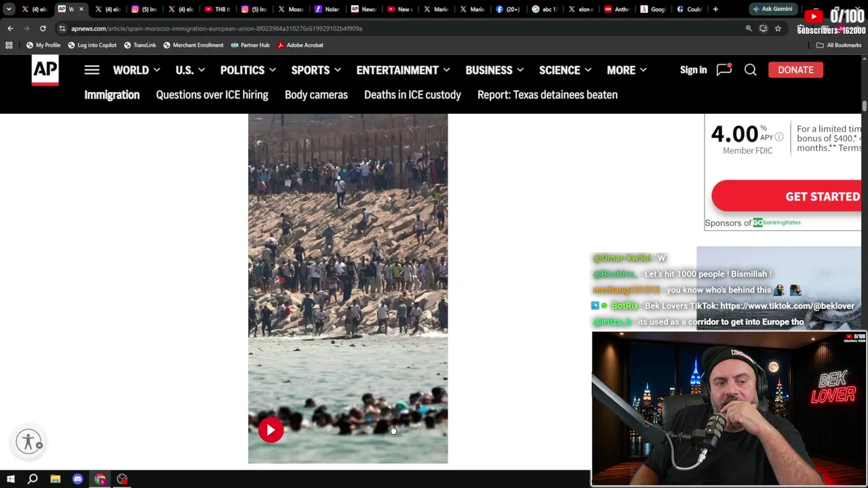This screenshot has height=488, width=868.
Task: Click the page vertical scrollbar thumb
Action: (x=865, y=106)
